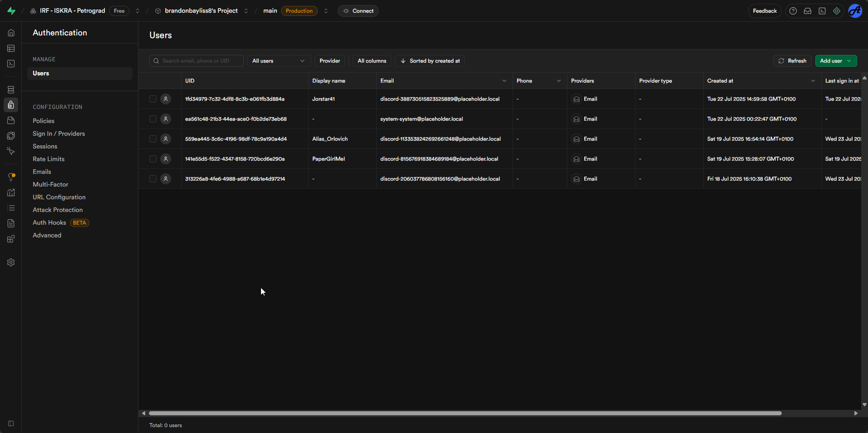
Task: Expand the project switcher chevron
Action: (246, 11)
